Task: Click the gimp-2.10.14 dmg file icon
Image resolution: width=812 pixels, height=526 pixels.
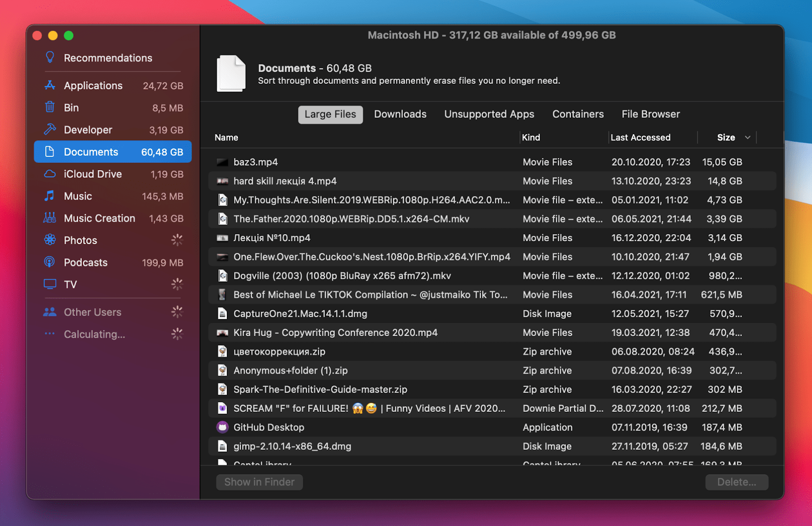Action: coord(222,446)
